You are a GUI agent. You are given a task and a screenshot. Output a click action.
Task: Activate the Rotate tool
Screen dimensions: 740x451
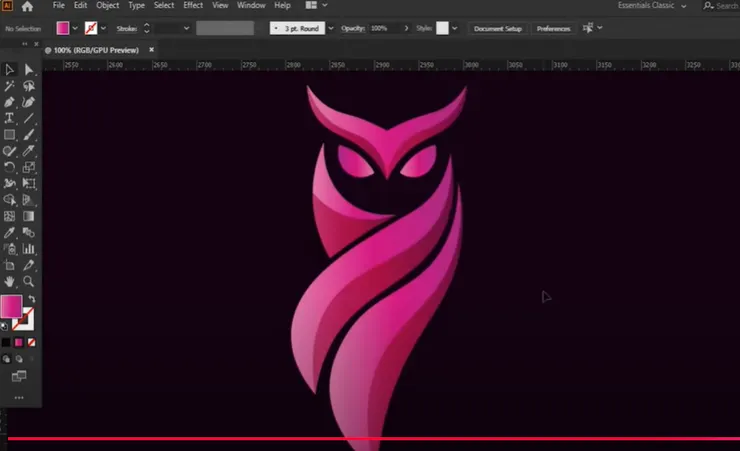click(9, 167)
